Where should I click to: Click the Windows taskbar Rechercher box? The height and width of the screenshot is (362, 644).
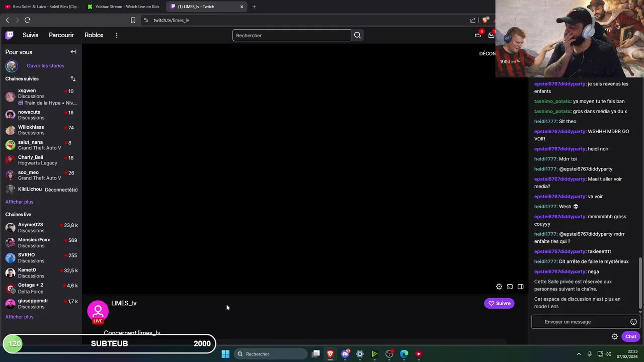click(272, 354)
